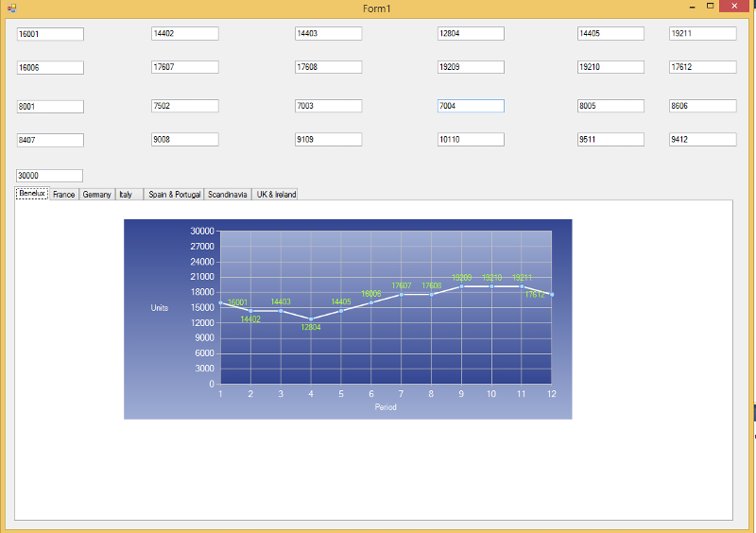
Task: Click the 30000 y-axis label on chart
Action: click(202, 231)
